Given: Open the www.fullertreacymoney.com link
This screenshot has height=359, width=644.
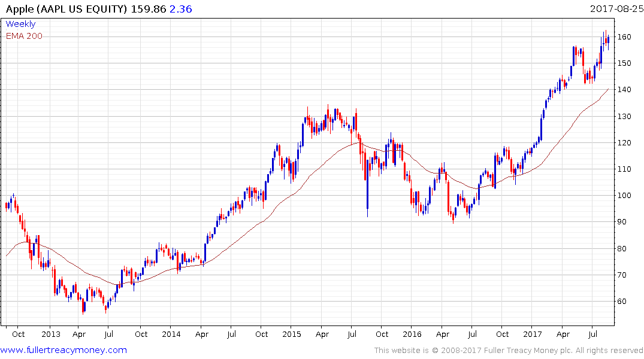Looking at the screenshot, I should 64,350.
